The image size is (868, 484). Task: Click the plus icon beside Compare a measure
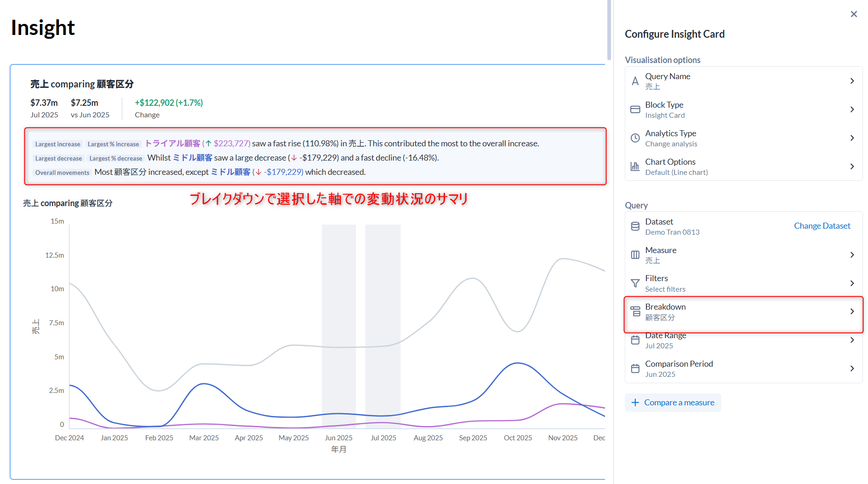point(635,403)
